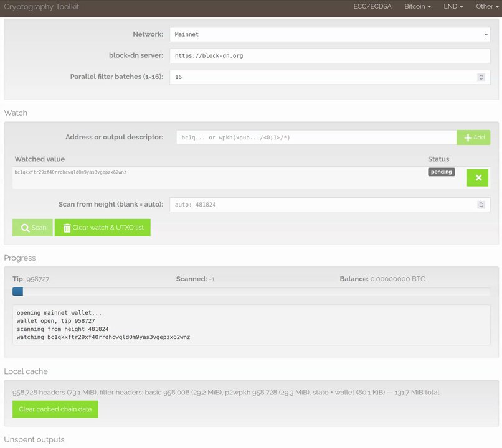Click the local cache summary line
The width and height of the screenshot is (502, 448).
225,393
